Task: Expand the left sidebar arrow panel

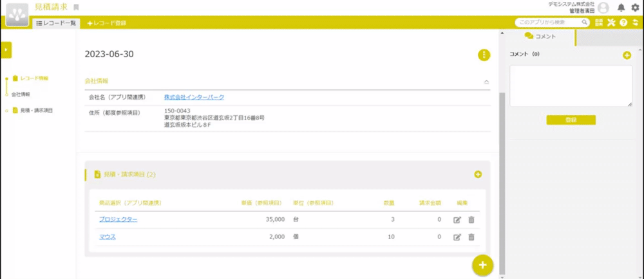Action: tap(6, 50)
